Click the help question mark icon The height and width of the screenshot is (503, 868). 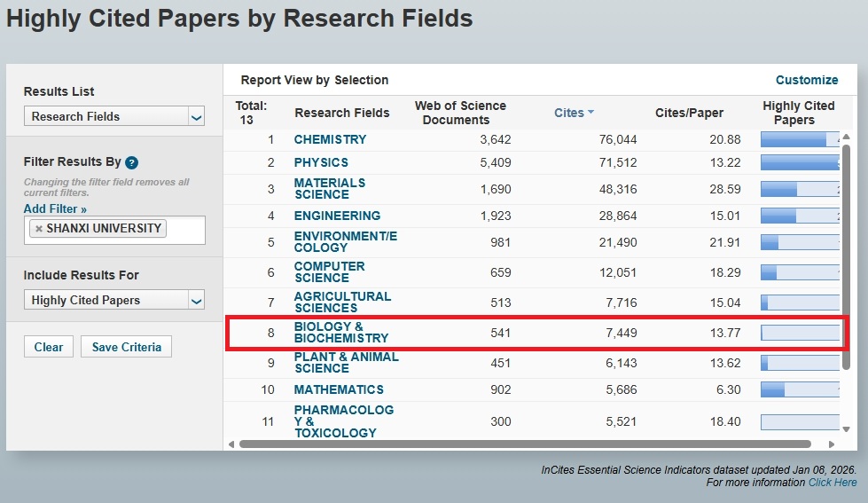(x=132, y=162)
